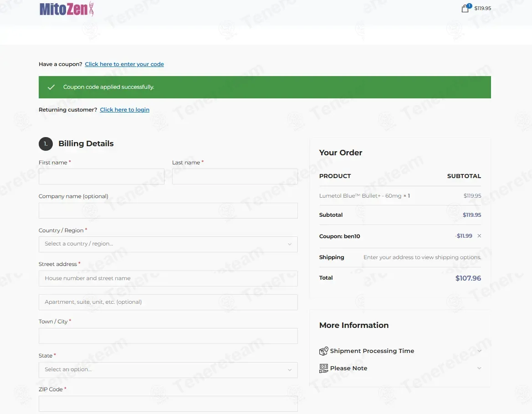Screen dimensions: 532x414
Task: Focus the Last name input field
Action: click(235, 176)
